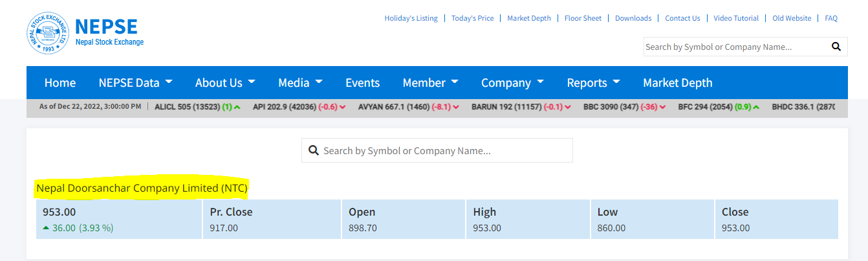This screenshot has height=261, width=868.
Task: Expand the About Us dropdown menu
Action: coord(225,83)
